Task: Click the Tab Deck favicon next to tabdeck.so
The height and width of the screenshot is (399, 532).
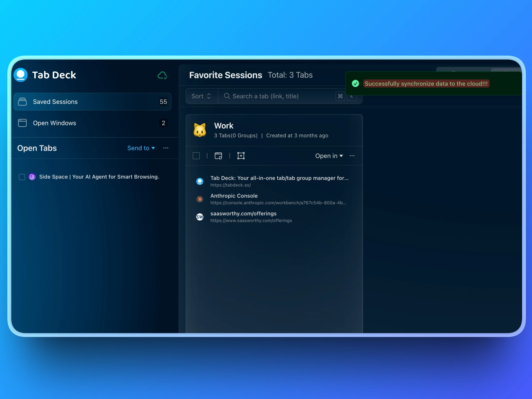Action: 200,181
